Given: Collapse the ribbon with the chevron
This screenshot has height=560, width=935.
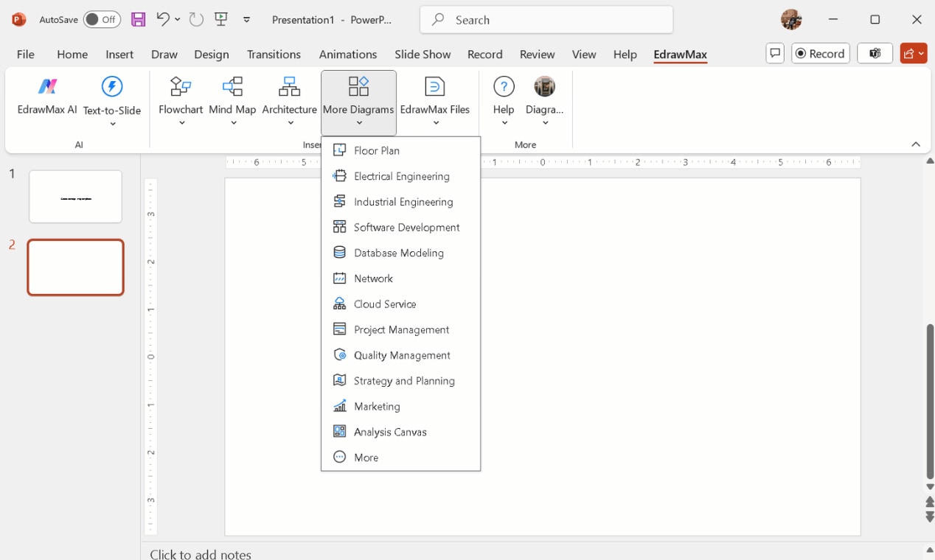Looking at the screenshot, I should pyautogui.click(x=916, y=144).
